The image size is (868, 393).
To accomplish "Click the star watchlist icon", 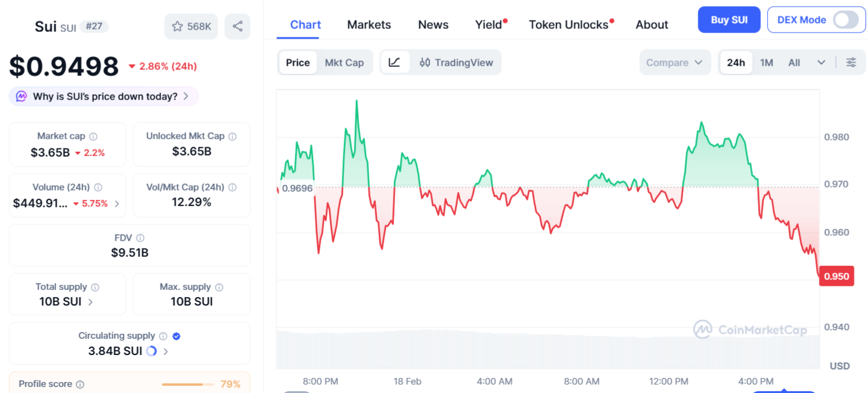I will click(177, 27).
